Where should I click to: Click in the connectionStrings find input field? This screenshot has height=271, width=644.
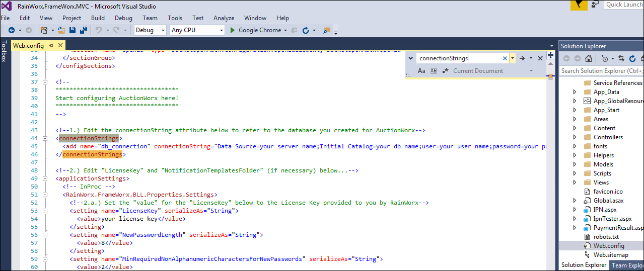[459, 58]
